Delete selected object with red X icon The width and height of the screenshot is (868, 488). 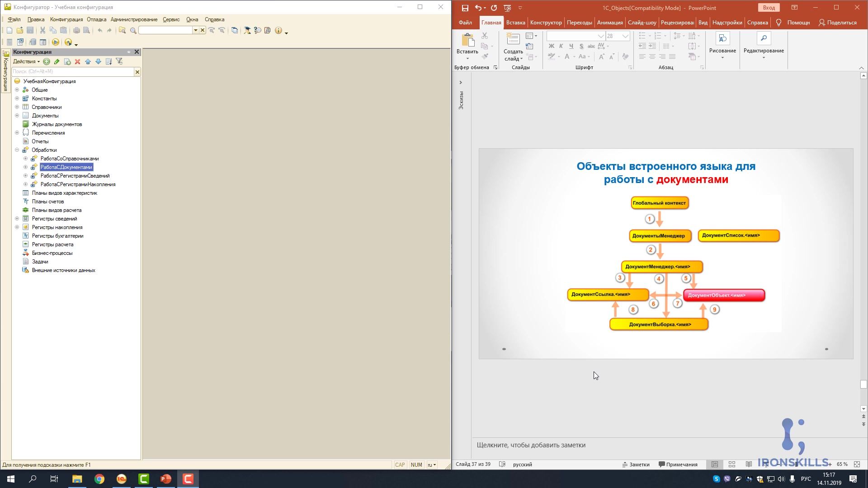click(78, 61)
